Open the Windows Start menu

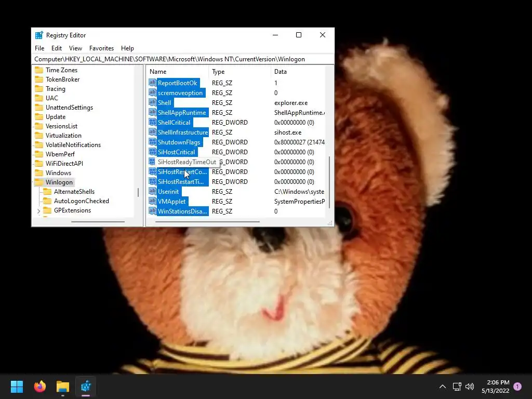point(17,386)
